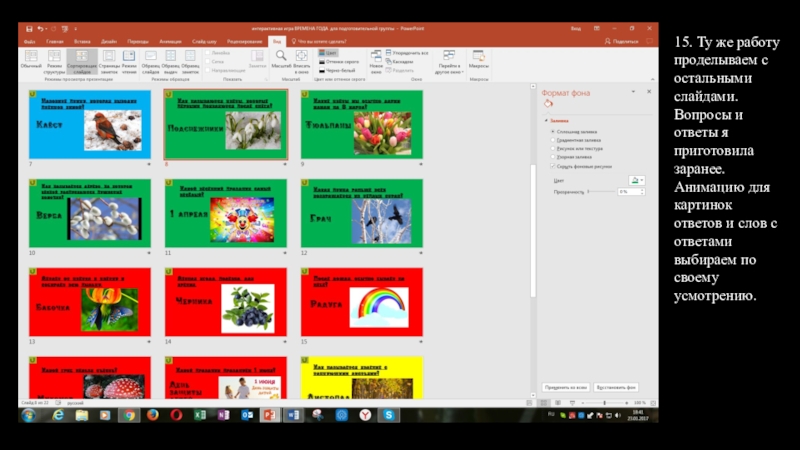Open the Review (Рецензирование) tab
Viewport: 800px width, 450px height.
click(x=244, y=42)
